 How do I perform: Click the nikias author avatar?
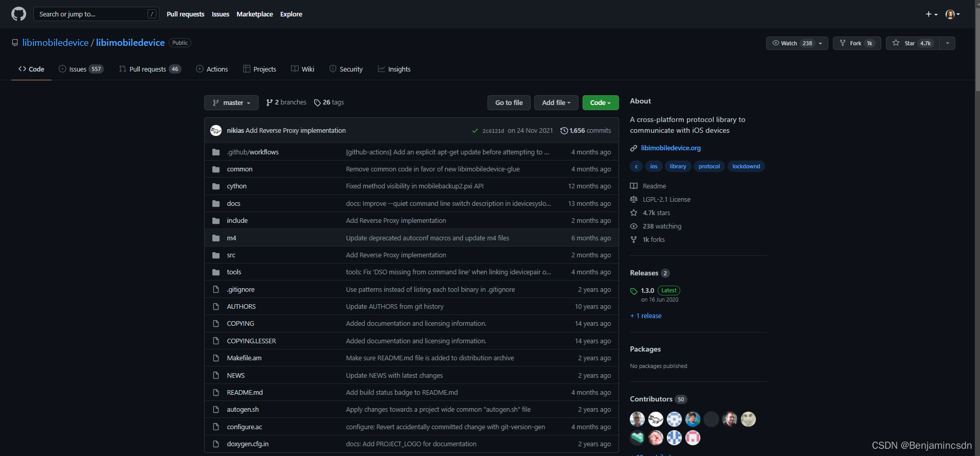point(216,131)
